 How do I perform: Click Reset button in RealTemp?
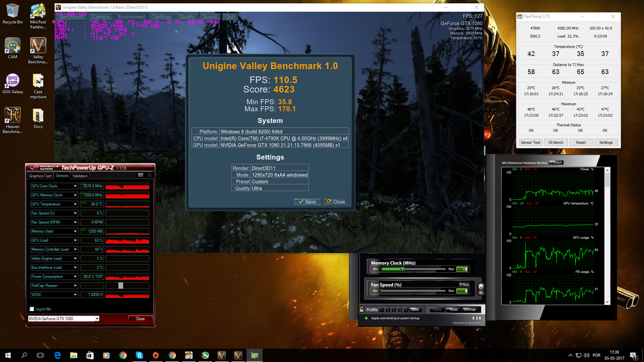pos(580,143)
